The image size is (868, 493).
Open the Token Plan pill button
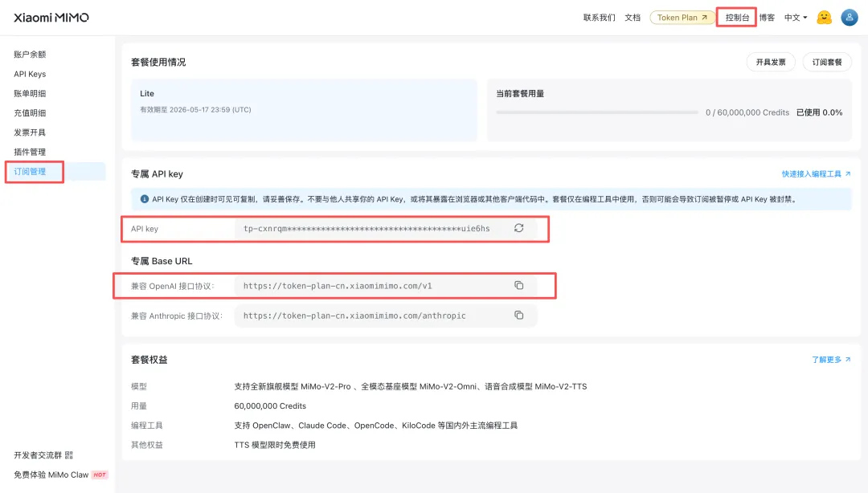(x=682, y=18)
